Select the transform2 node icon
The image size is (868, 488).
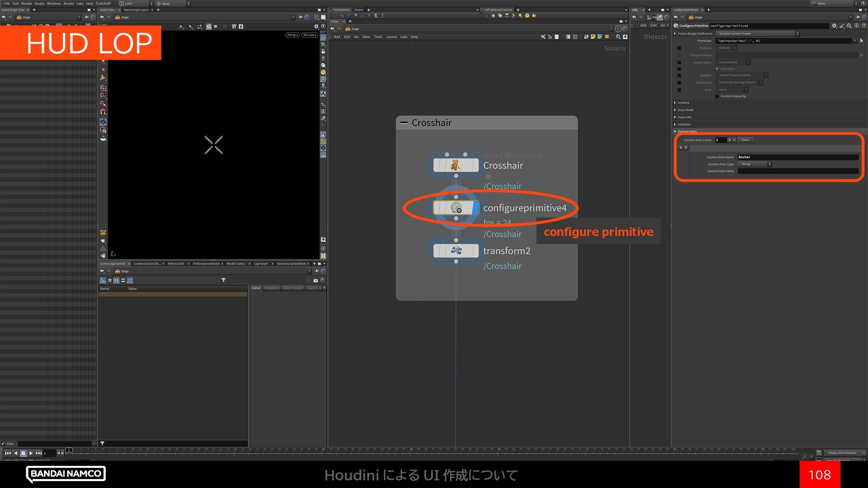[x=456, y=251]
